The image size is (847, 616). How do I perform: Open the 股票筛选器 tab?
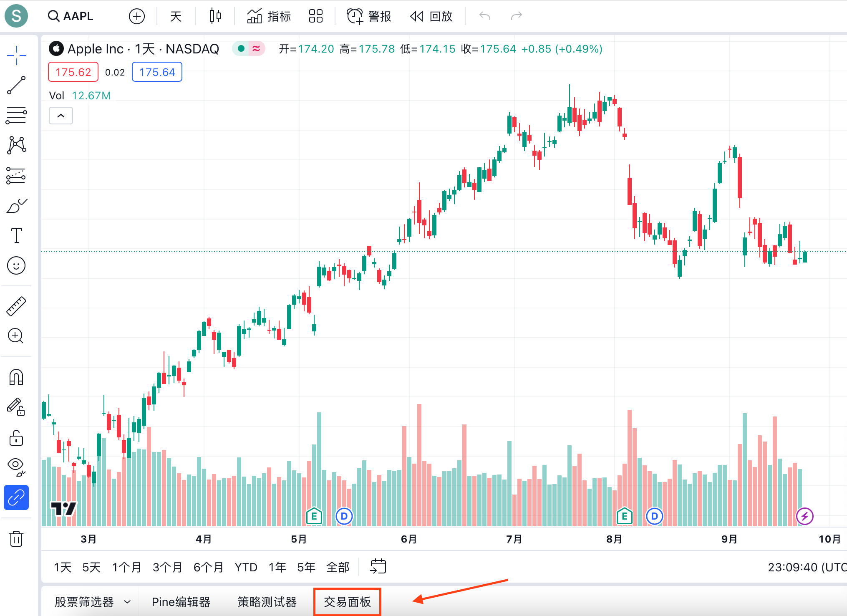pyautogui.click(x=84, y=602)
